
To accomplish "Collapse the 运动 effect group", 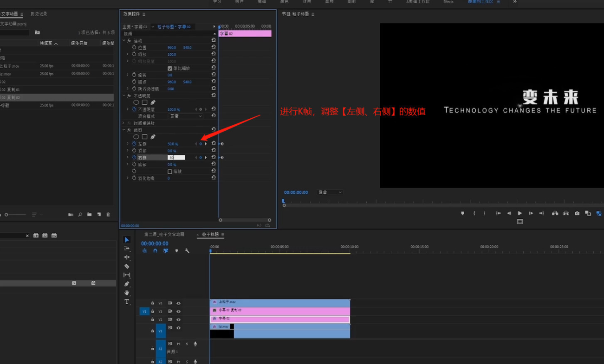I will (x=124, y=41).
